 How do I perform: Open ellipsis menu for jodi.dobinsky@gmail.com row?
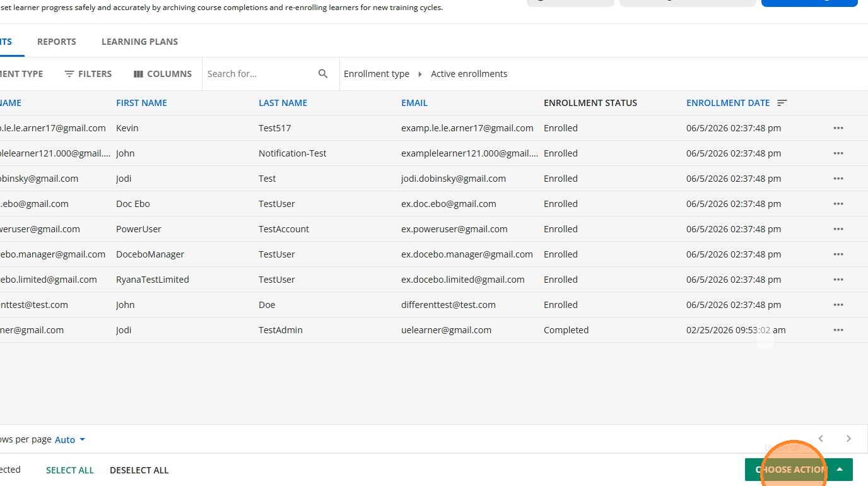(x=838, y=179)
